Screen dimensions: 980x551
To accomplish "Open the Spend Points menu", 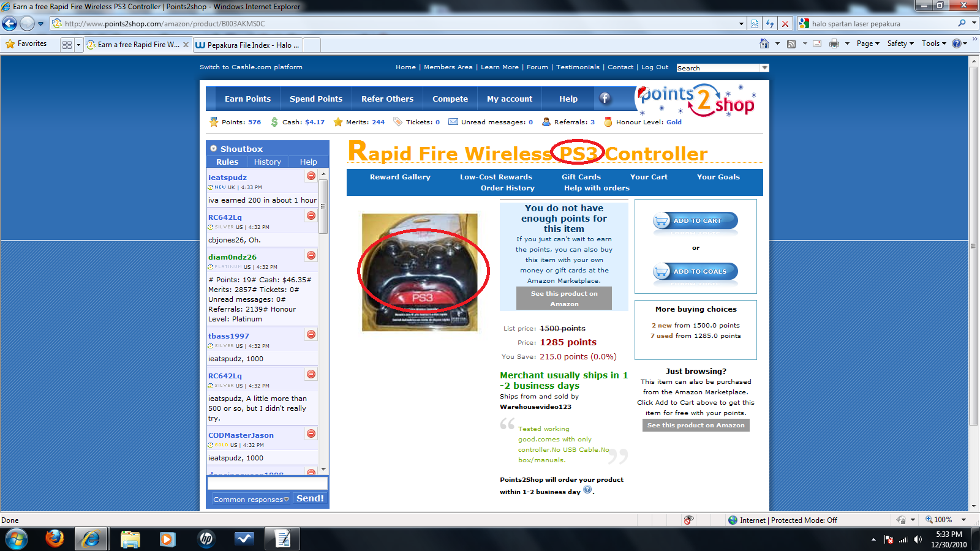I will [316, 99].
